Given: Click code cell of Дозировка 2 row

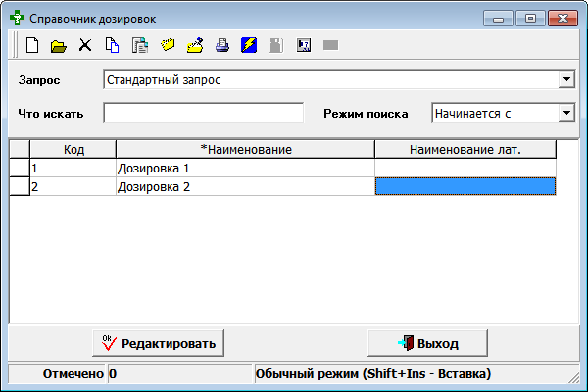Looking at the screenshot, I should (x=73, y=186).
